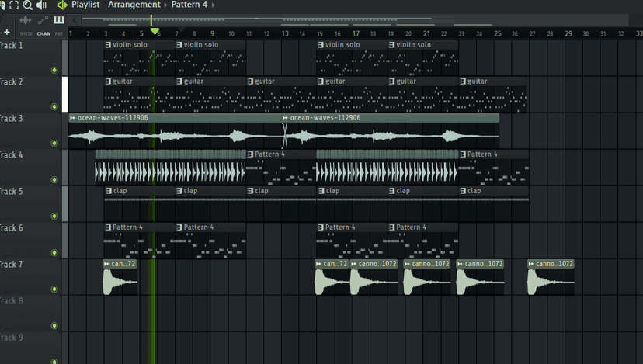
Task: Activate the magnifier Zoom tool
Action: (x=27, y=5)
